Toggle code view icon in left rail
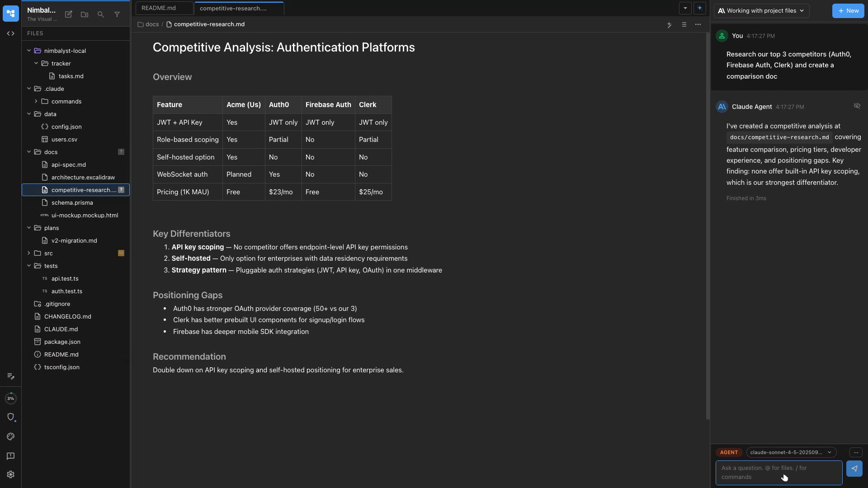The image size is (868, 488). pyautogui.click(x=11, y=33)
